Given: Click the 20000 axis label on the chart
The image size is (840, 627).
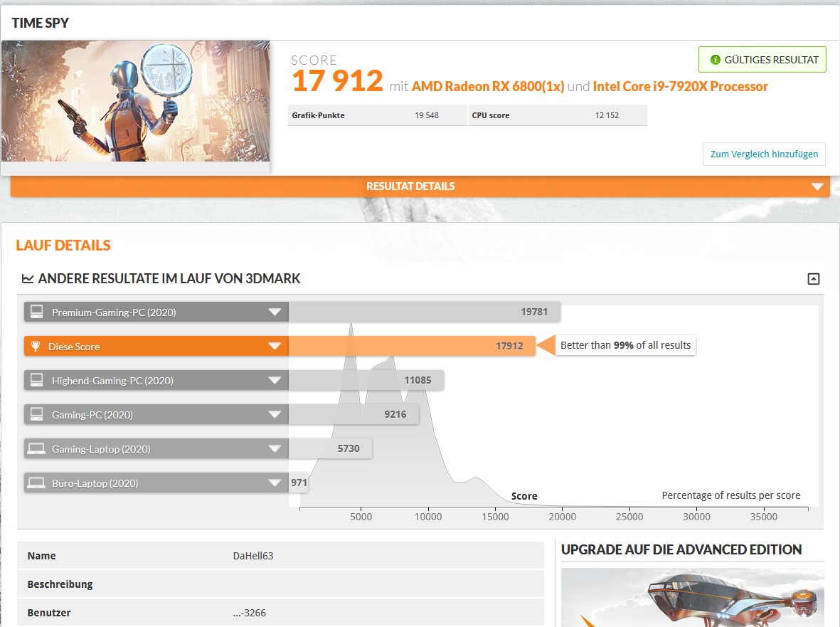Looking at the screenshot, I should [x=562, y=517].
